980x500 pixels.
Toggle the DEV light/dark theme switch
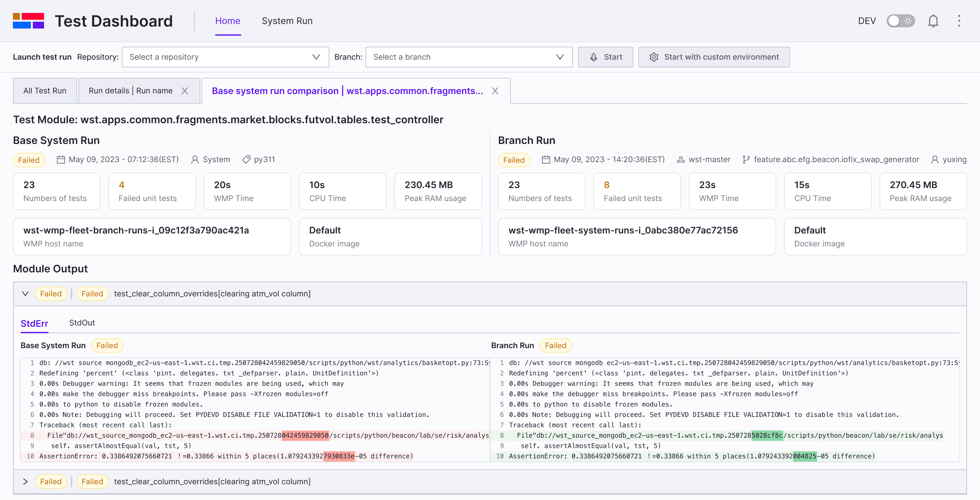coord(901,21)
